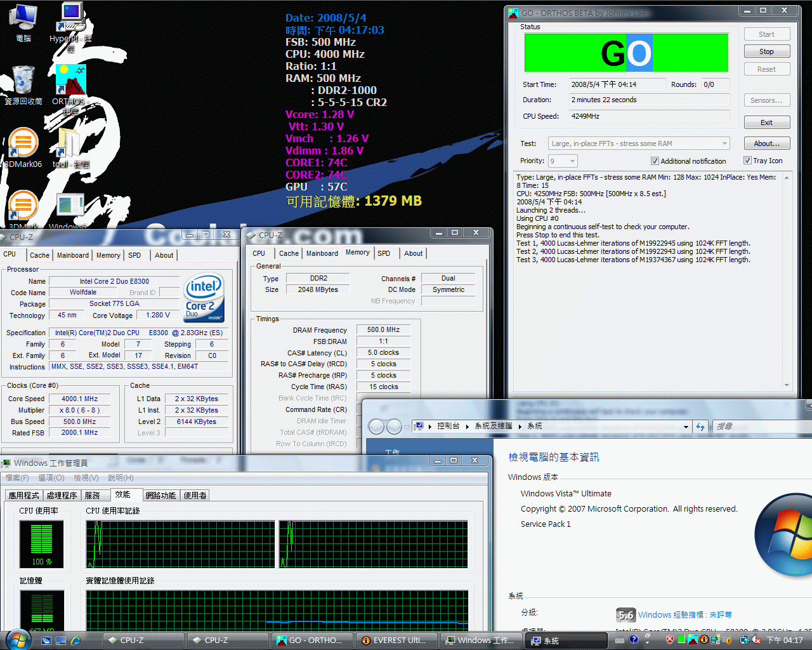Click the forward arrow in System window
The width and height of the screenshot is (812, 650).
pyautogui.click(x=394, y=427)
